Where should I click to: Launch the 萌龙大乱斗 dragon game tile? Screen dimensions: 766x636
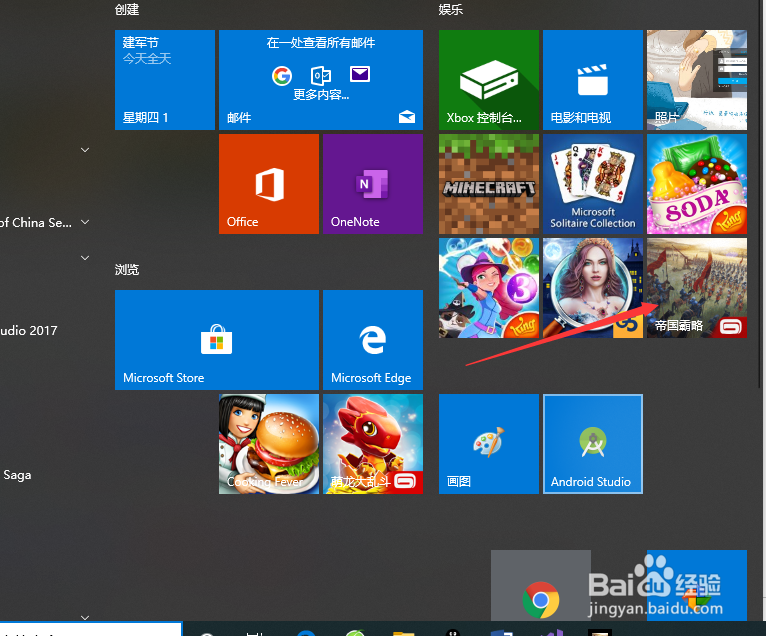(373, 444)
